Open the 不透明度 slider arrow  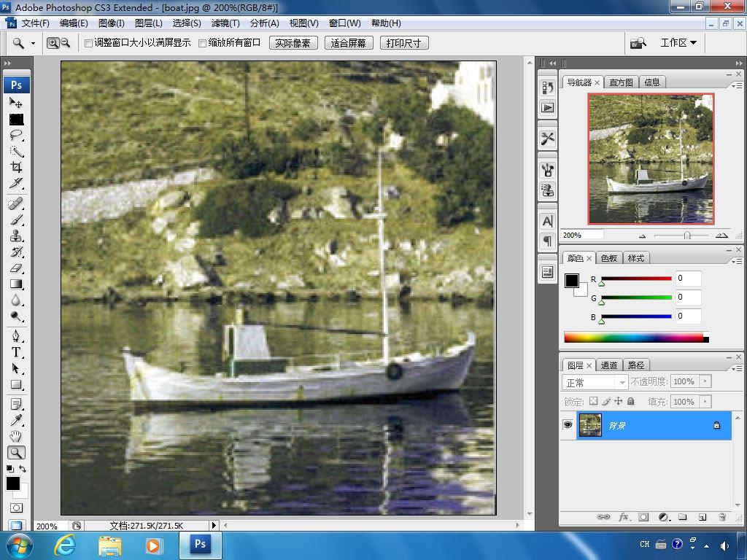pos(705,381)
